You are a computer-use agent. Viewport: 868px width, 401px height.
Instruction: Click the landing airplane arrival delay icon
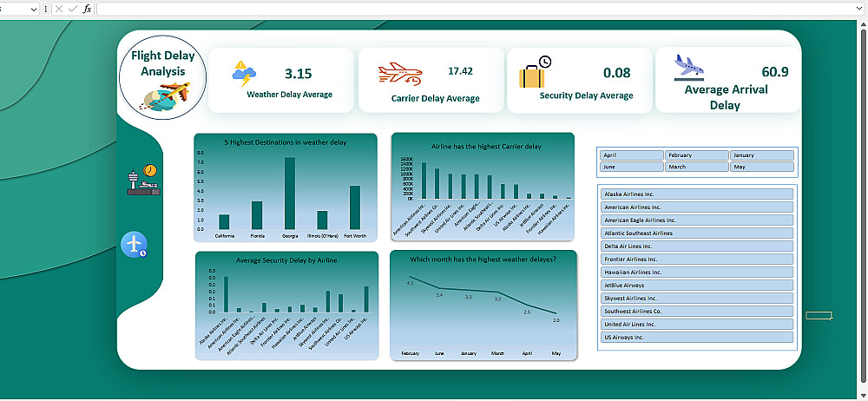coord(689,67)
